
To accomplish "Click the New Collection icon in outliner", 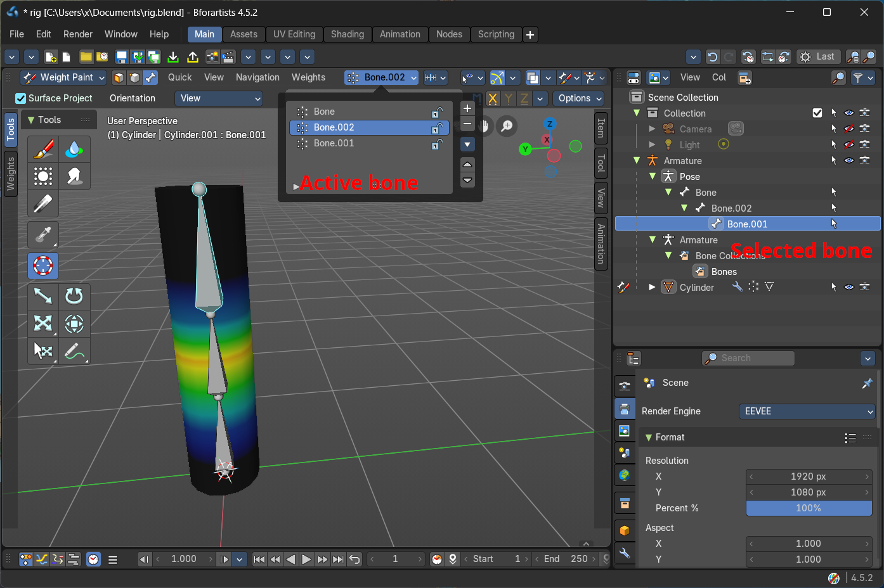I will 745,77.
